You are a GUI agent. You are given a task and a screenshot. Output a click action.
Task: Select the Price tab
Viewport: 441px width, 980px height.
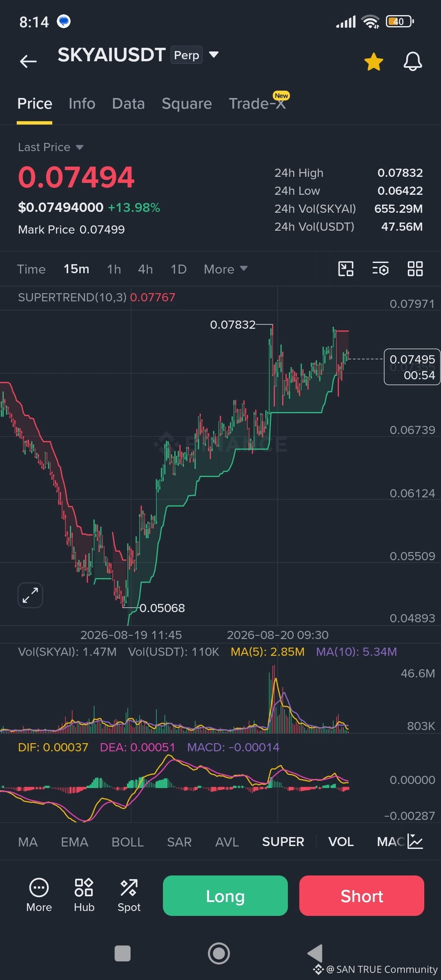[35, 104]
